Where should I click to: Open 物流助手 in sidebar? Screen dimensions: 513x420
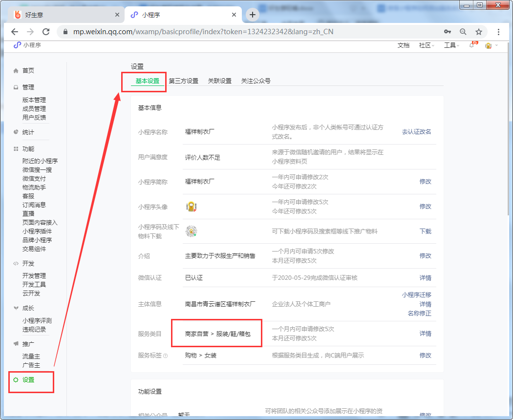pyautogui.click(x=34, y=188)
